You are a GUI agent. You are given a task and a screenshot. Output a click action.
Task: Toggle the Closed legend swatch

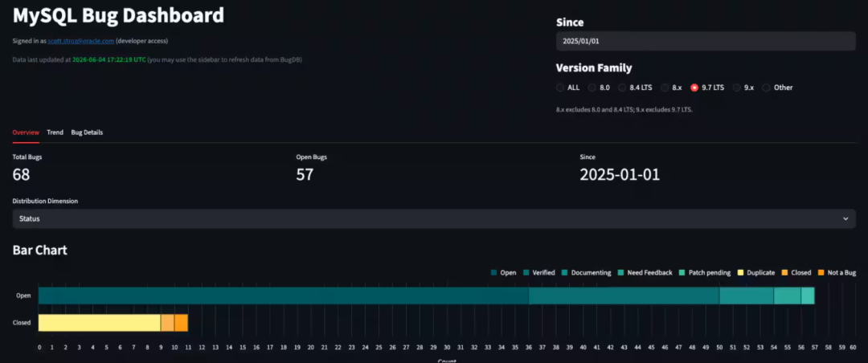tap(785, 273)
